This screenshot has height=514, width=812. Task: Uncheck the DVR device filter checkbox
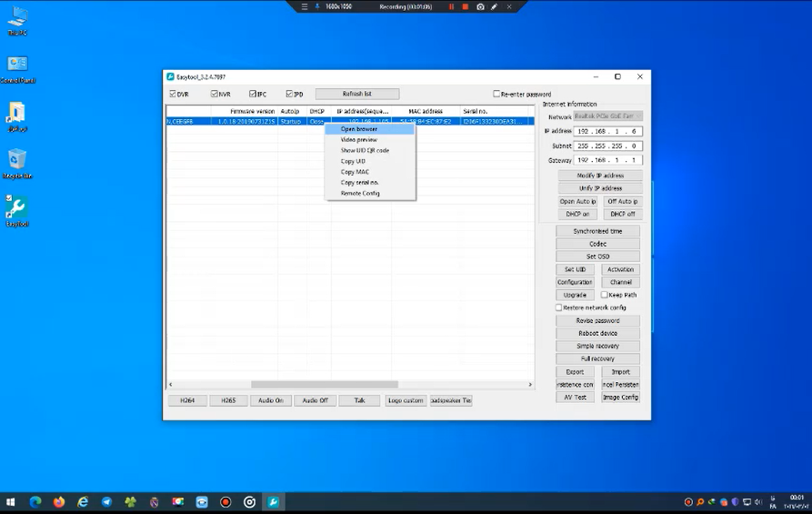[173, 94]
